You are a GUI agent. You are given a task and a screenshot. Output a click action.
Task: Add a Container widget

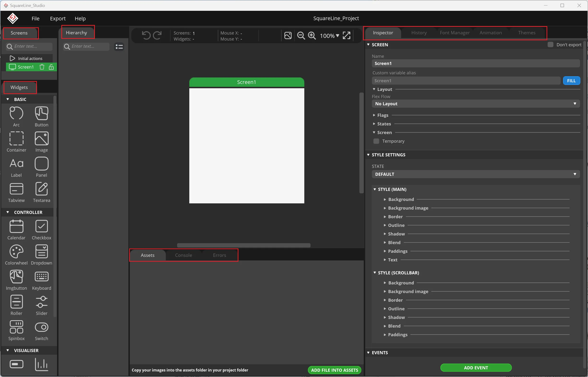point(16,142)
